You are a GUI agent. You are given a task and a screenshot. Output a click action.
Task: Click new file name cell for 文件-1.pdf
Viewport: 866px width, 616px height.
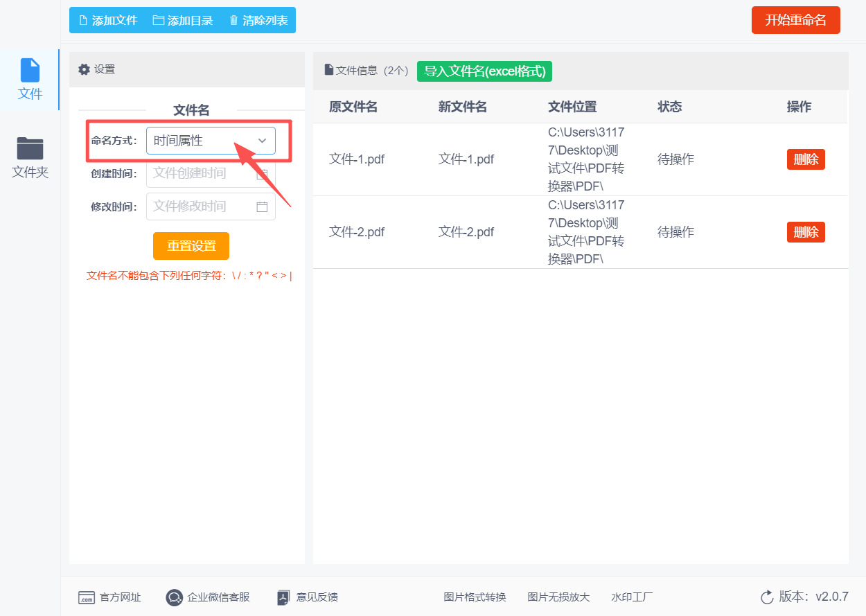tap(466, 159)
